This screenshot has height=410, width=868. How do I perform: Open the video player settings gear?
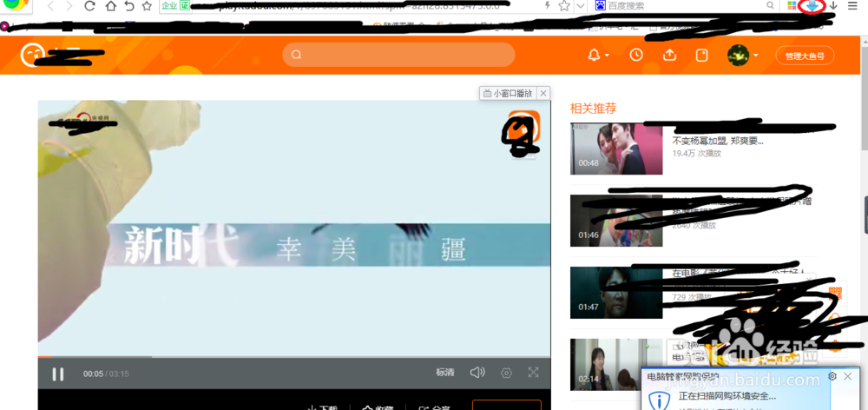tap(506, 373)
